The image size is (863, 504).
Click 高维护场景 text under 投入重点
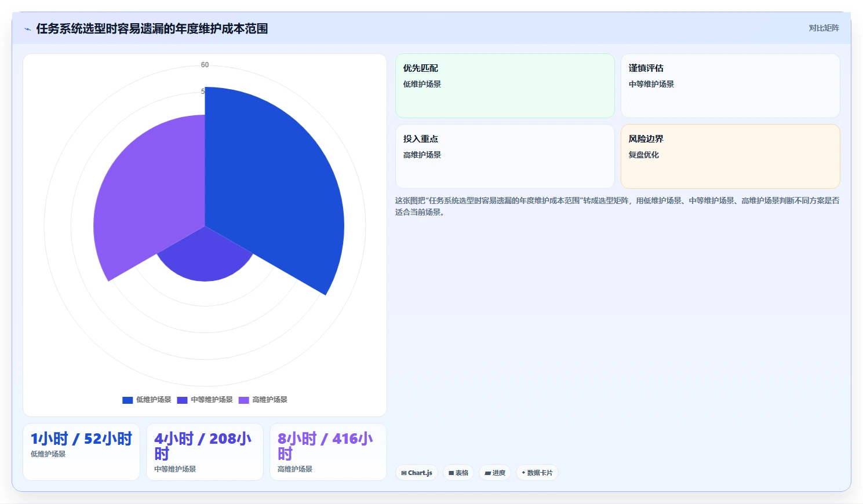[x=422, y=155]
